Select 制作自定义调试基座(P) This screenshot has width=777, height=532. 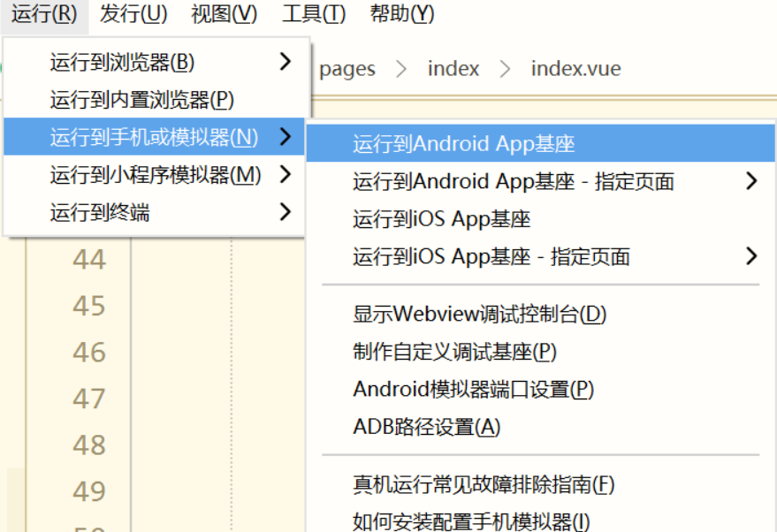(454, 352)
